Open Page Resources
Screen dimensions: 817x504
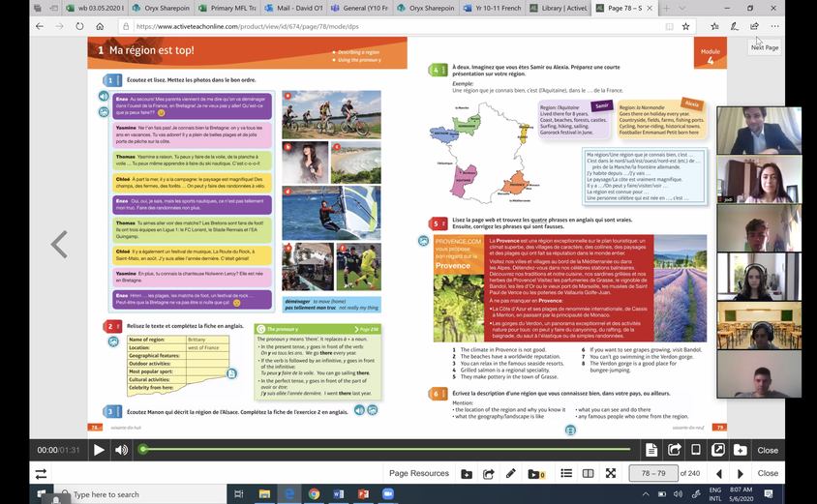[x=419, y=473]
